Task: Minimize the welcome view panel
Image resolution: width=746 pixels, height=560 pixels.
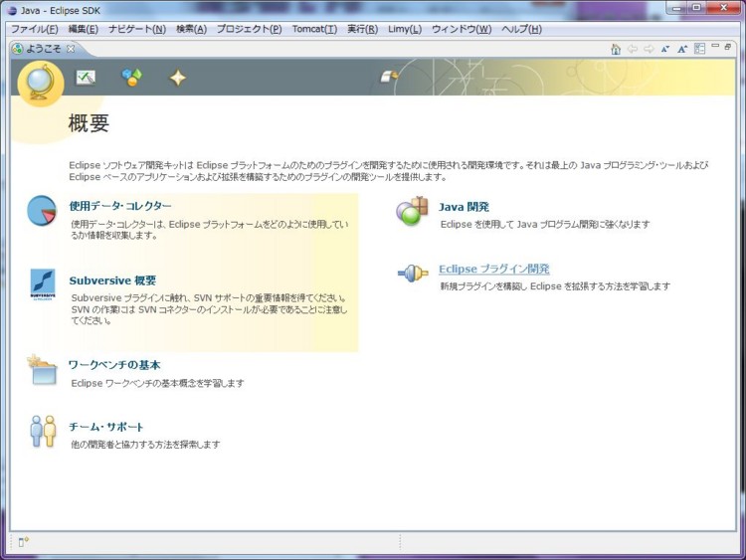Action: click(x=715, y=46)
